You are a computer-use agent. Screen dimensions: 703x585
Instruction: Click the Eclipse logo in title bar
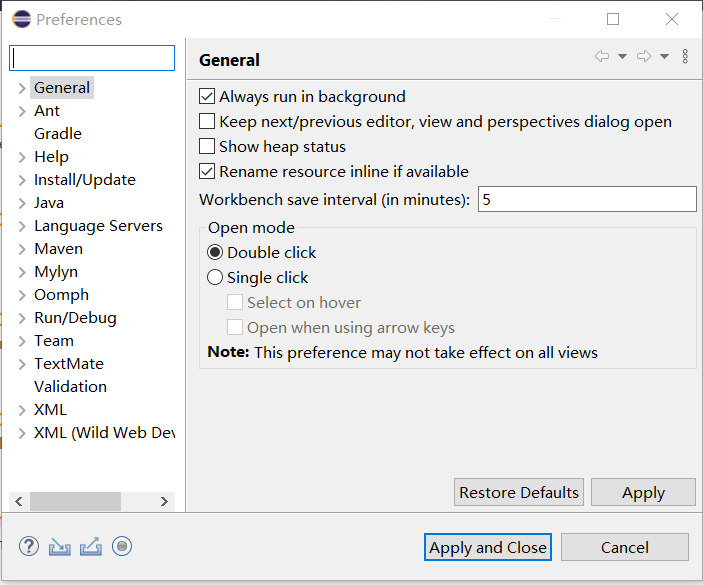pos(19,19)
